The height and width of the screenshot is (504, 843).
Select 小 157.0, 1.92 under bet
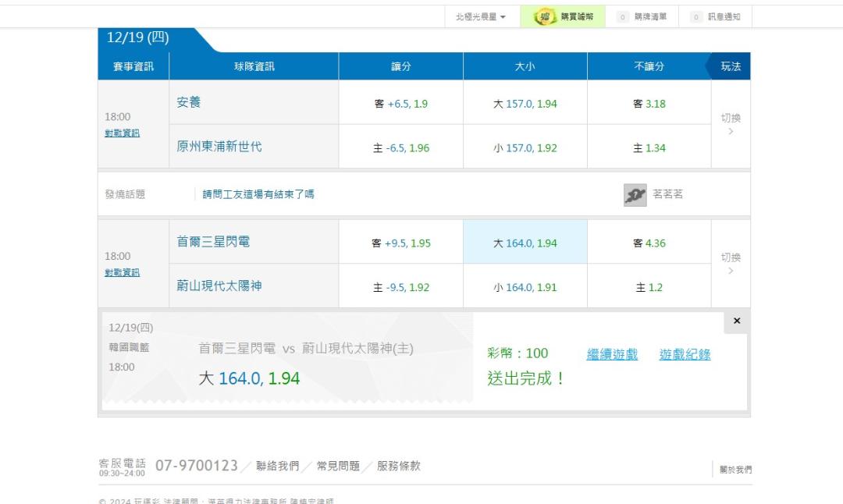(525, 147)
